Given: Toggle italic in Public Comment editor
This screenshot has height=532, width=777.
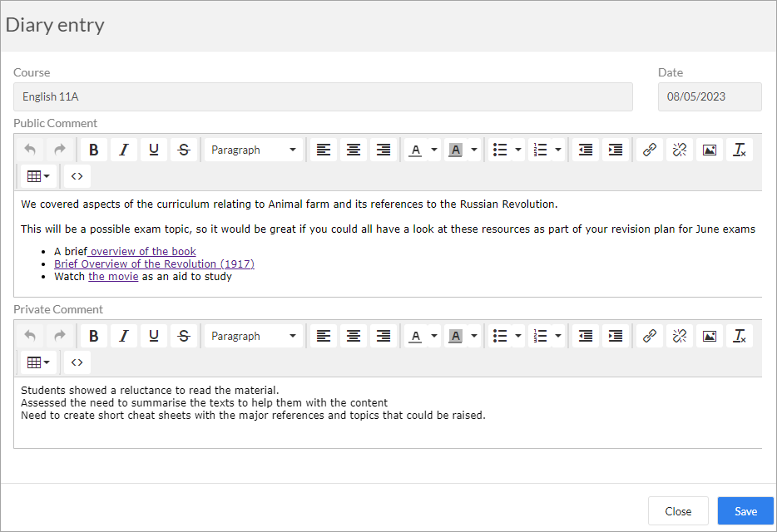Looking at the screenshot, I should pos(124,150).
